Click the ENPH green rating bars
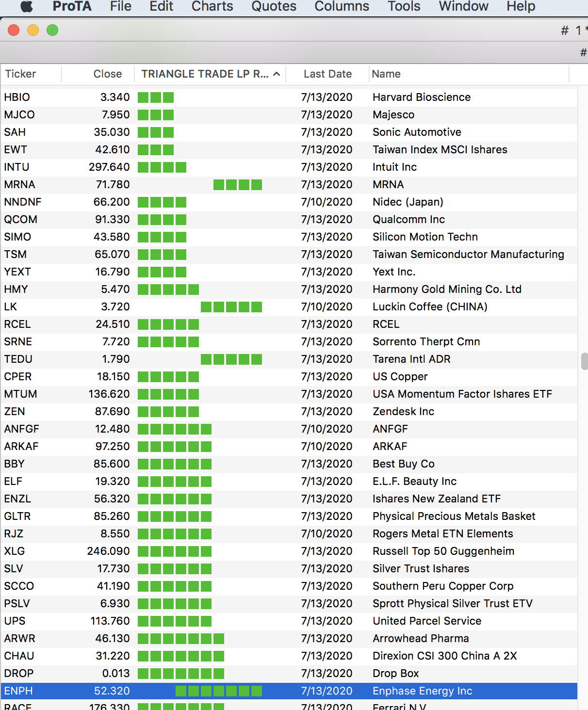This screenshot has height=710, width=588. pyautogui.click(x=219, y=691)
